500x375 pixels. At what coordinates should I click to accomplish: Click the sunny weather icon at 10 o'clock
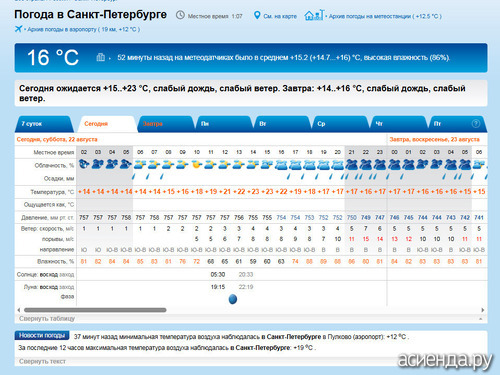[197, 164]
